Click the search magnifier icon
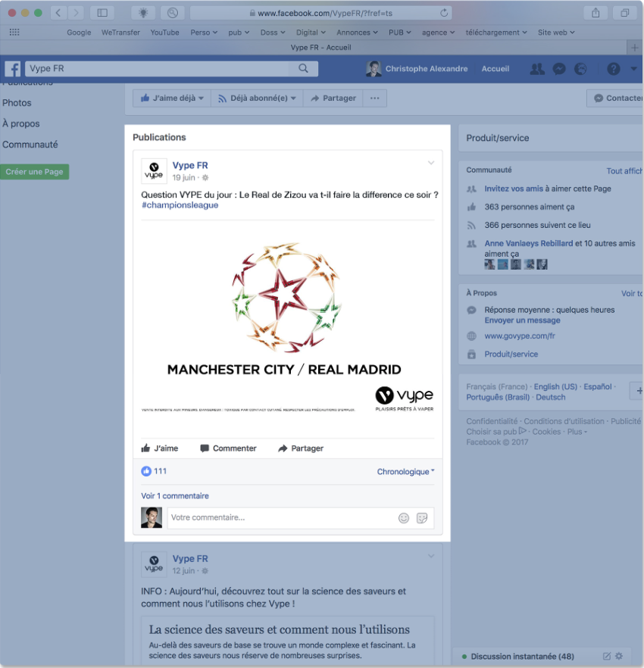The width and height of the screenshot is (644, 668). point(303,69)
